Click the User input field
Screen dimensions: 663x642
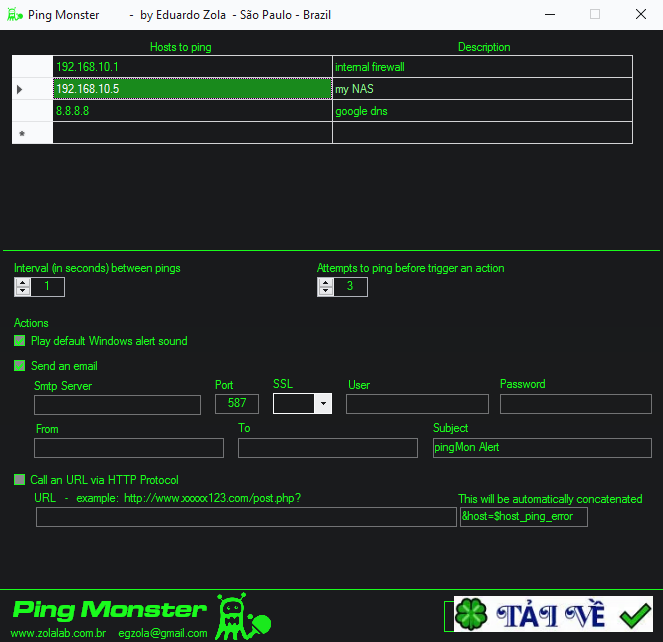click(x=417, y=403)
